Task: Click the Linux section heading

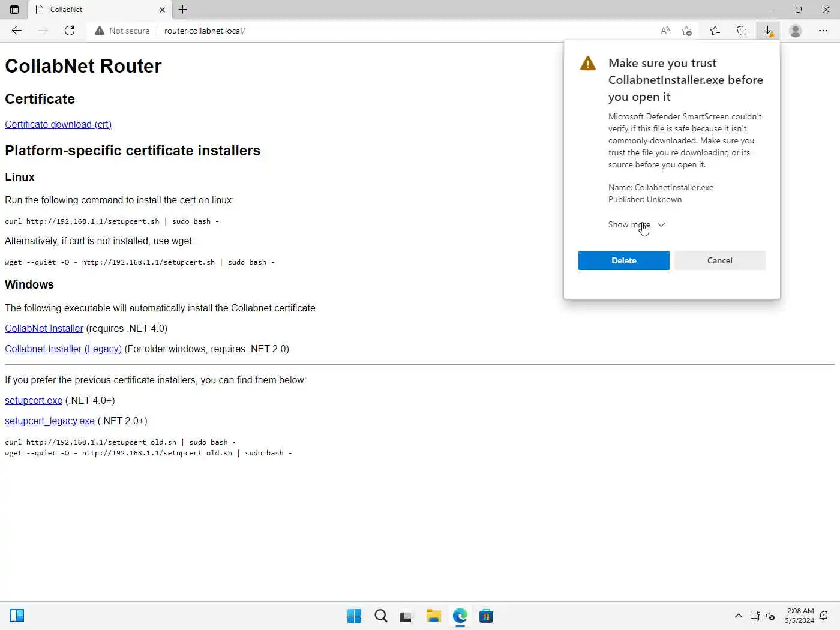Action: [20, 178]
